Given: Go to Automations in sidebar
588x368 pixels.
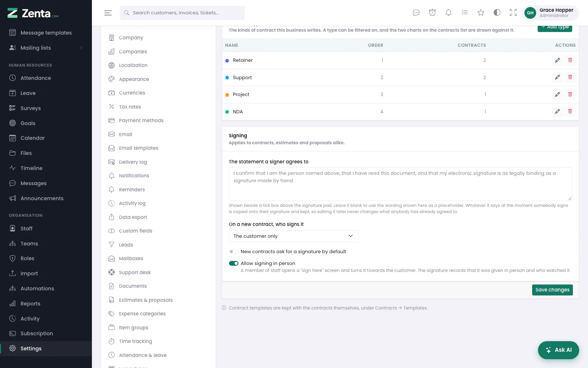Looking at the screenshot, I should point(46,289).
